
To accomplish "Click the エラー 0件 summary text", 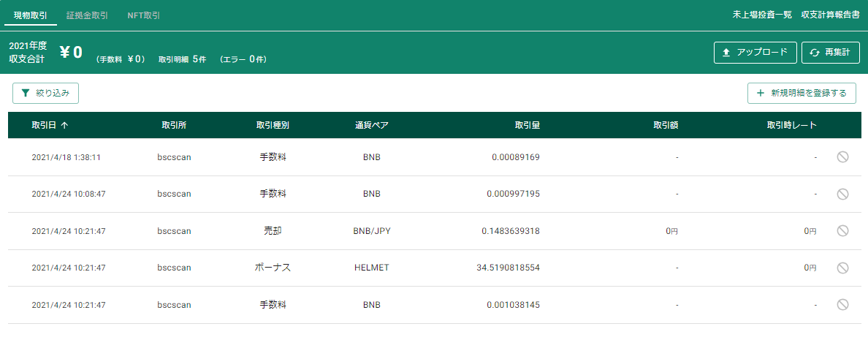I will click(x=243, y=58).
